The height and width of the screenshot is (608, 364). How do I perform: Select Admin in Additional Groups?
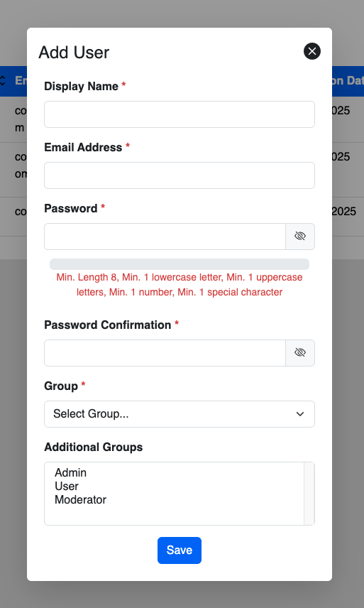point(70,472)
